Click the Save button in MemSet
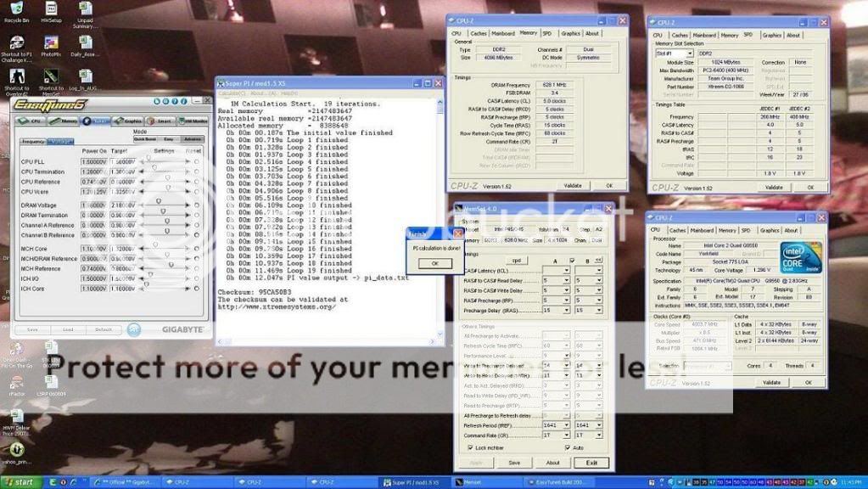This screenshot has height=489, width=868. 514,463
